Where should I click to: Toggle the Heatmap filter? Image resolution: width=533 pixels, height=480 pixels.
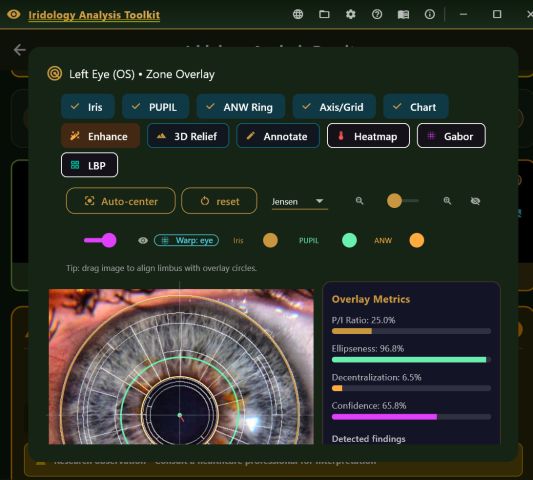[368, 136]
